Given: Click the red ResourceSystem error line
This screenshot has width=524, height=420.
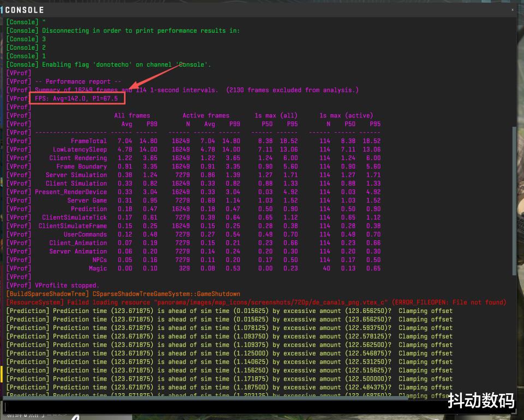Looking at the screenshot, I should point(255,302).
